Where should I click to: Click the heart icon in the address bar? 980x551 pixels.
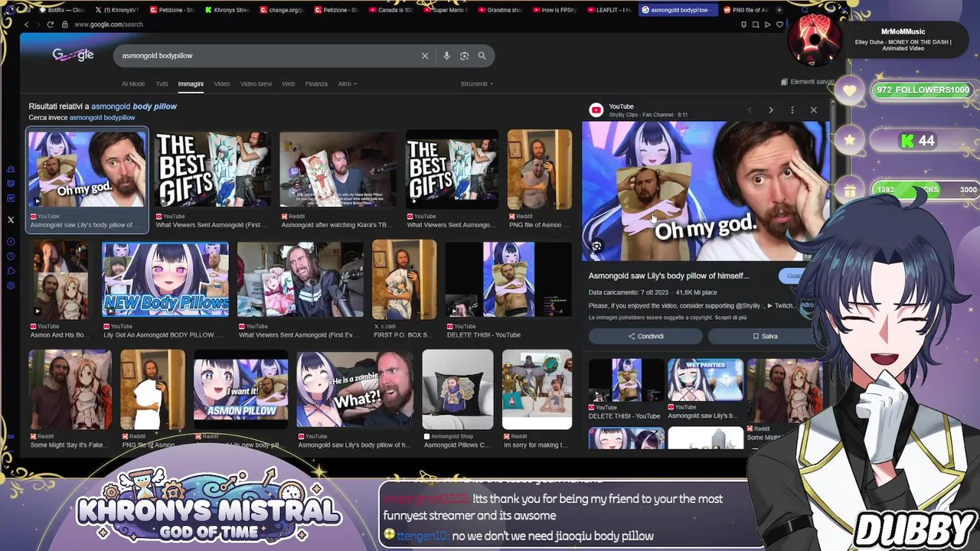point(780,24)
